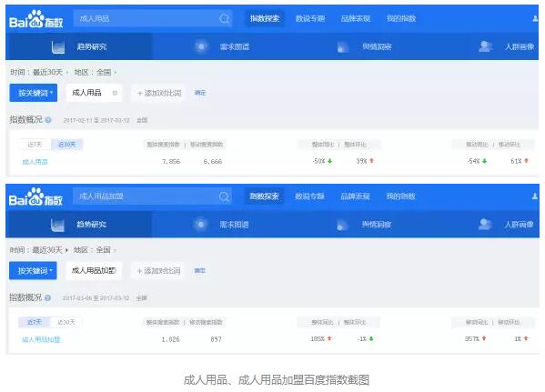Screen dimensions: 545x392
Task: Open the 人群画像 person icon in top panel
Action: pyautogui.click(x=485, y=46)
